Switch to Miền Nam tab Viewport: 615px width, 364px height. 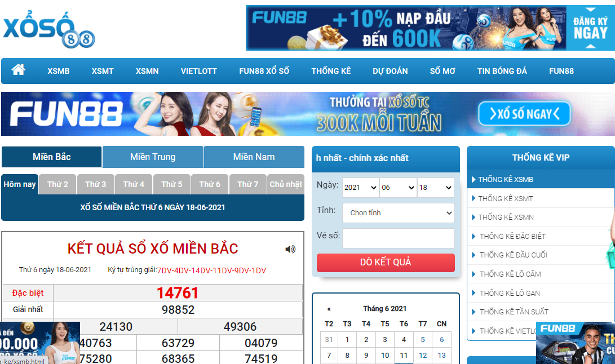[254, 157]
